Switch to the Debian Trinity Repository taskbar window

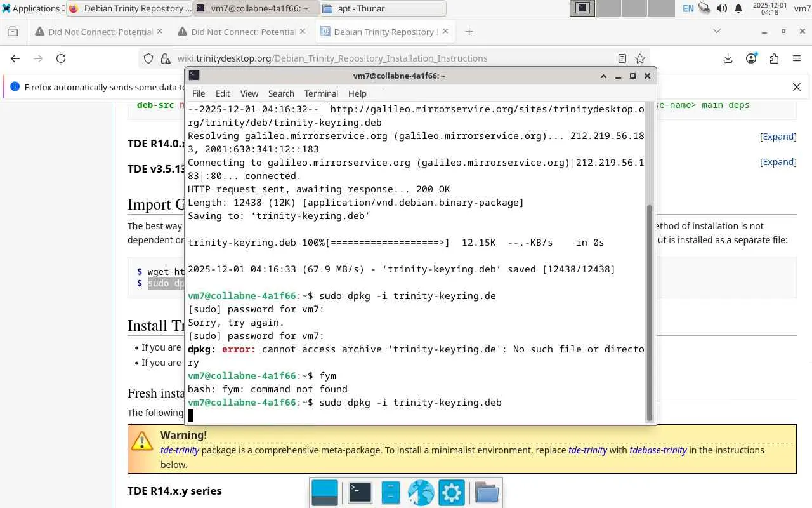point(129,8)
